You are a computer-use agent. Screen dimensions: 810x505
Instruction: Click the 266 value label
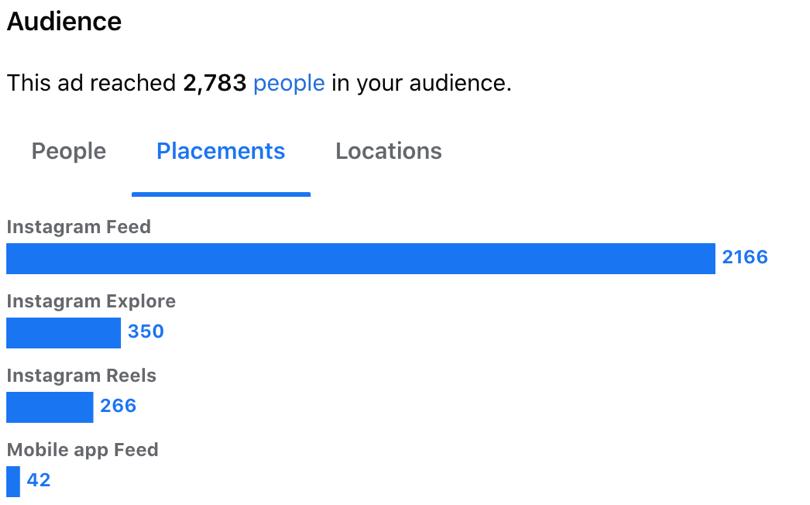coord(118,406)
